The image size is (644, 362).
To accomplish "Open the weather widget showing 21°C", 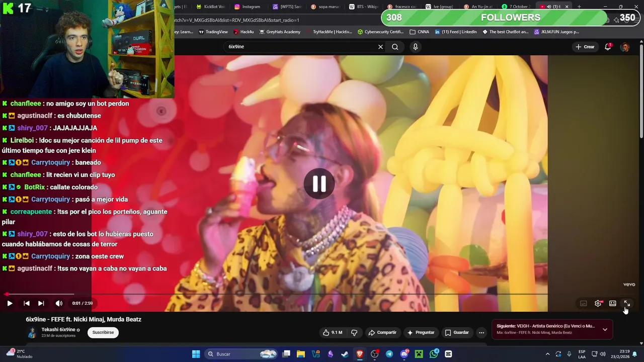I will [x=18, y=353].
